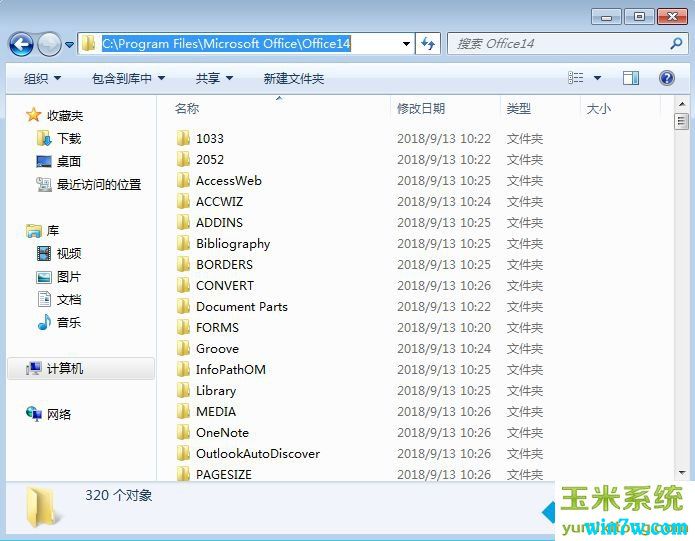Select the BORDERS folder icon
This screenshot has height=541, width=695.
[x=183, y=264]
